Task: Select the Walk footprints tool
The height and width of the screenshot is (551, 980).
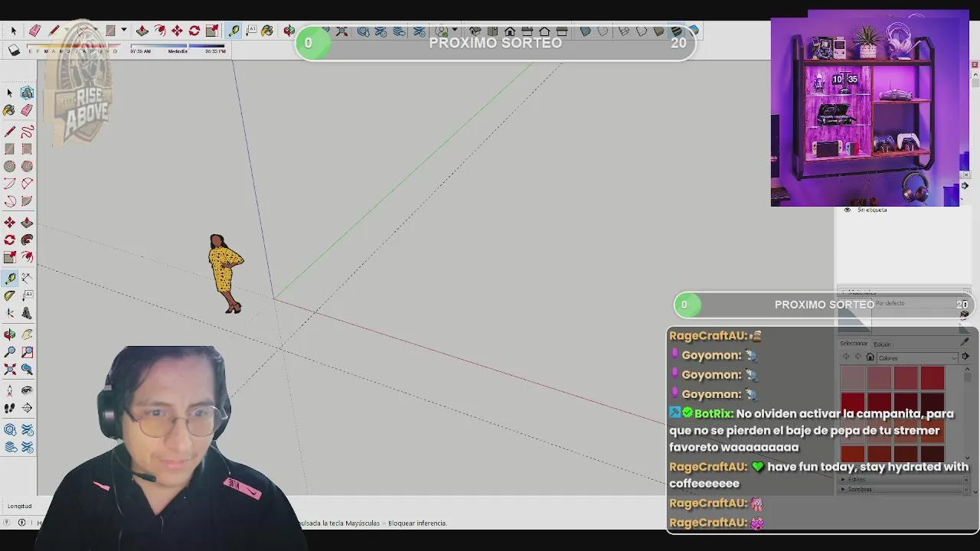Action: click(10, 408)
